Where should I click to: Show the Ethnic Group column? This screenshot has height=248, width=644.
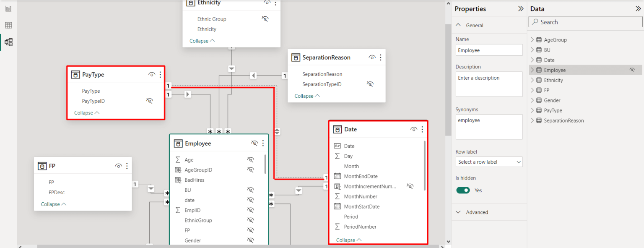click(x=265, y=18)
